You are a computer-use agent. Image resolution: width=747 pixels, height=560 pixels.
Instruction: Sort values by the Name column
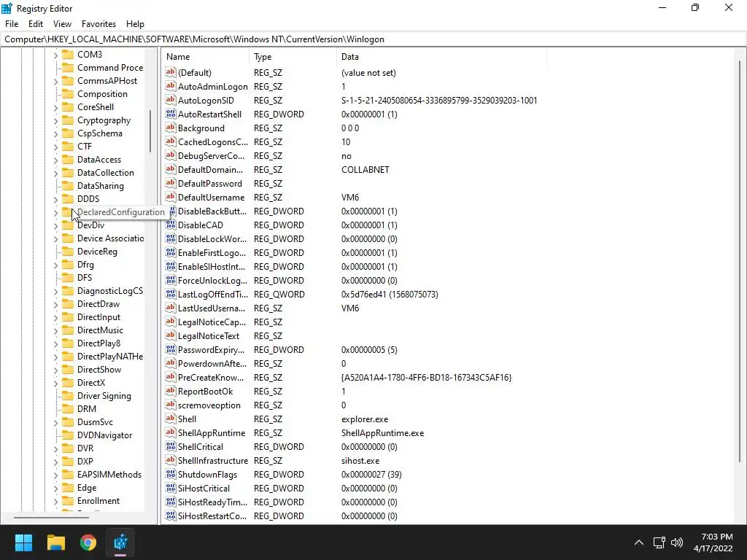coord(205,57)
